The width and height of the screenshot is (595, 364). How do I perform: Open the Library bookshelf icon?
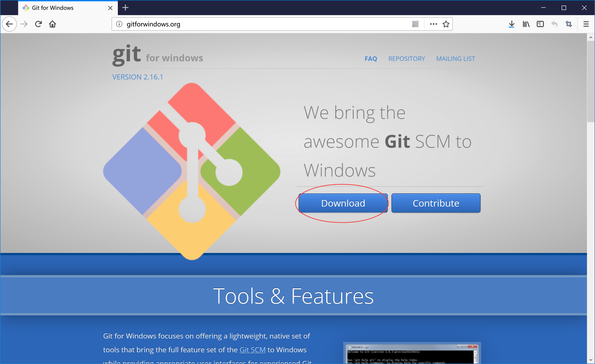click(x=526, y=24)
